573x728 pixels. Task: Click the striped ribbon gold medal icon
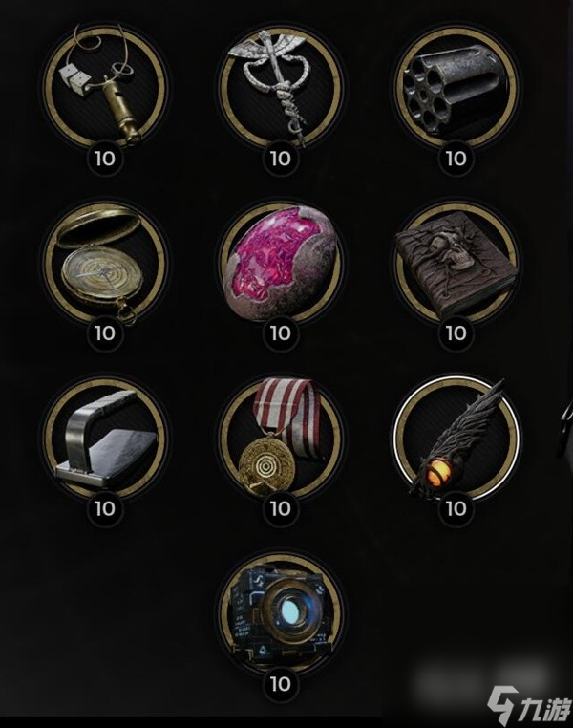(x=280, y=438)
